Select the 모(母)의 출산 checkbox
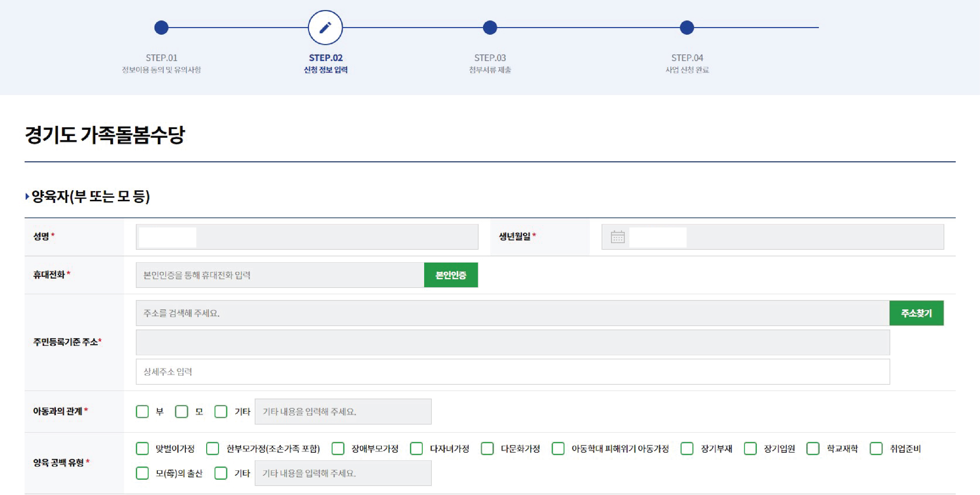980x495 pixels. click(x=142, y=473)
